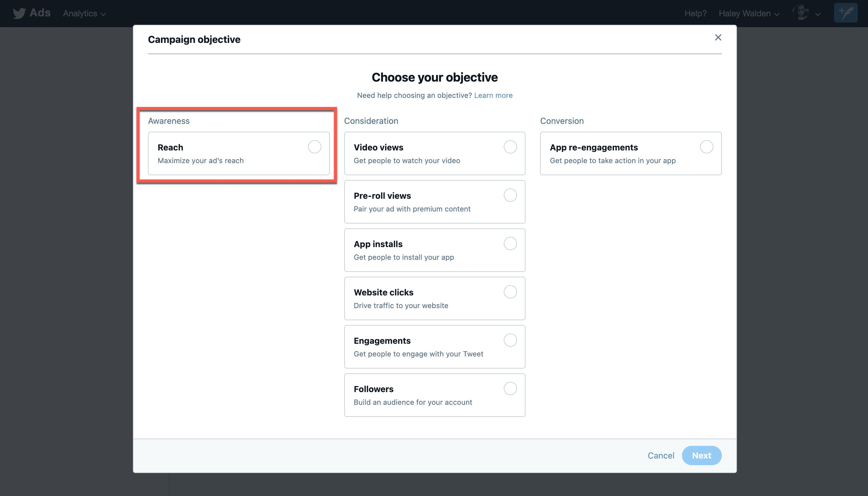The width and height of the screenshot is (868, 496).
Task: Click the Twitter bird logo
Action: pyautogui.click(x=19, y=13)
